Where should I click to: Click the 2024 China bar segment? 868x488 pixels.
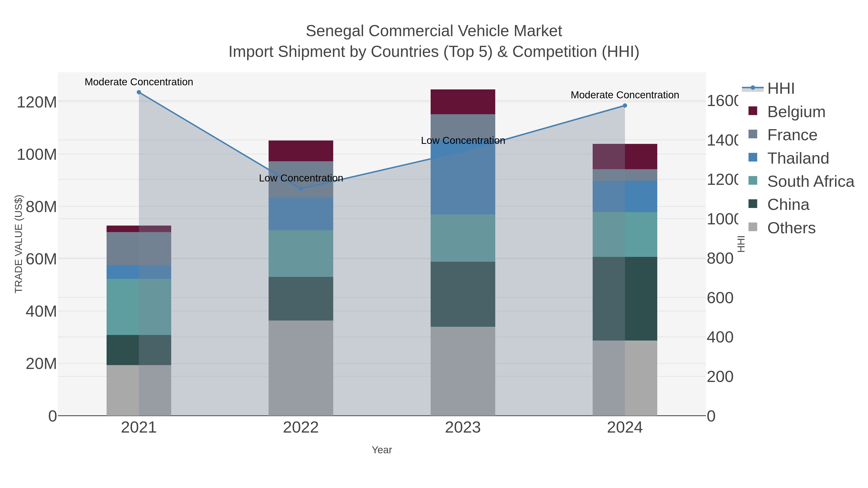[625, 299]
